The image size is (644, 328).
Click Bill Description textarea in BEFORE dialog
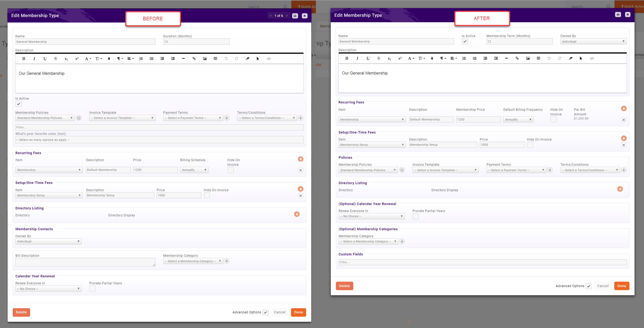point(85,262)
